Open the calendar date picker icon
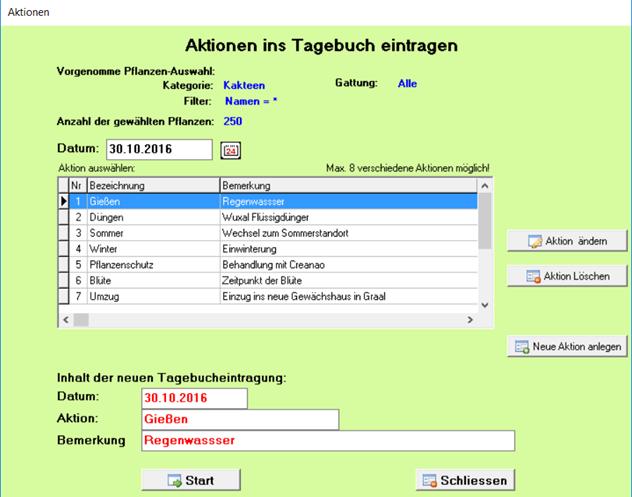The image size is (632, 497). [x=231, y=150]
